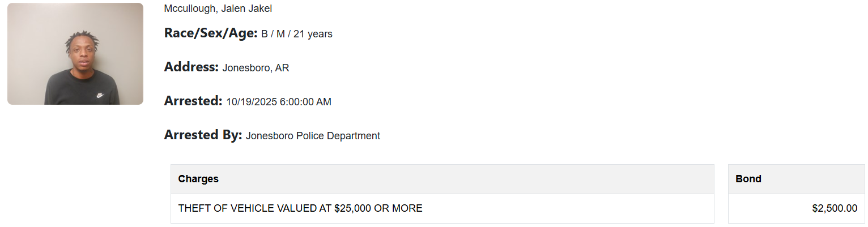Viewport: 868px width, 227px height.
Task: Select the Jonesboro, AR address value
Action: (256, 68)
